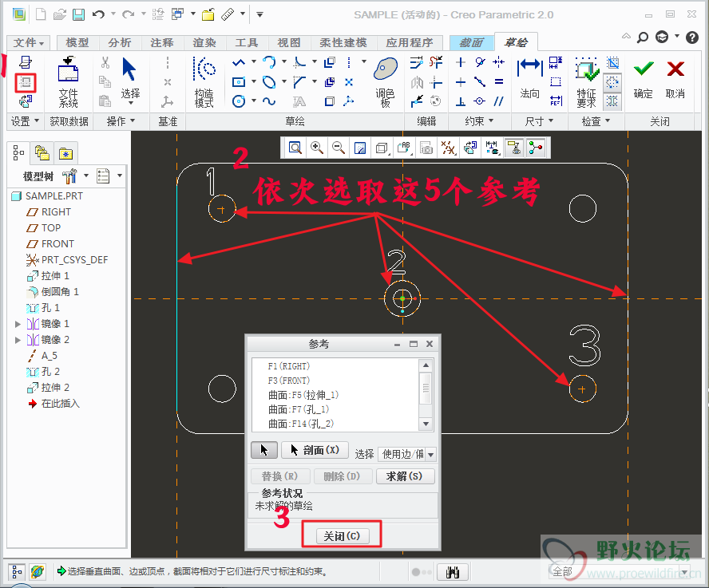Screen dimensions: 709x588
Task: Apply the Perpendicular constraint
Action: click(461, 101)
